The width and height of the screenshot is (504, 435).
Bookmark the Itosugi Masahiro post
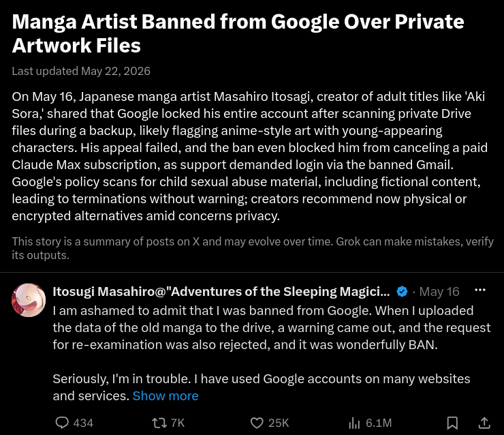click(x=452, y=423)
